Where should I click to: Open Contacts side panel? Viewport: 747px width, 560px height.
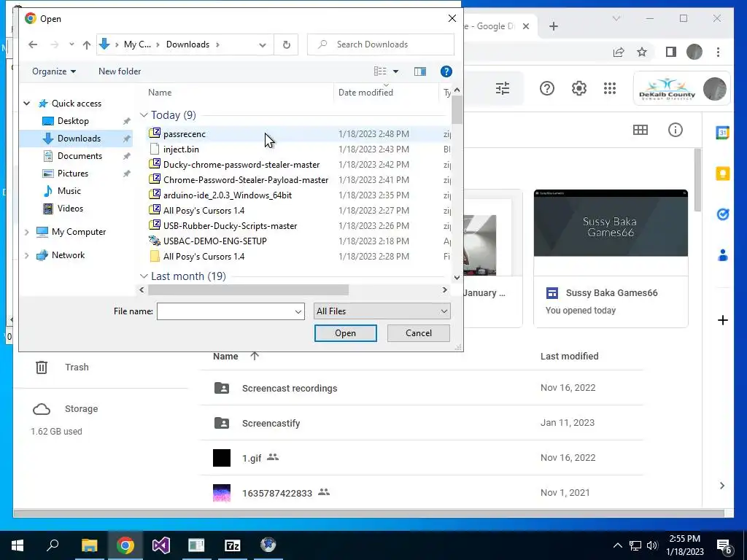click(723, 255)
